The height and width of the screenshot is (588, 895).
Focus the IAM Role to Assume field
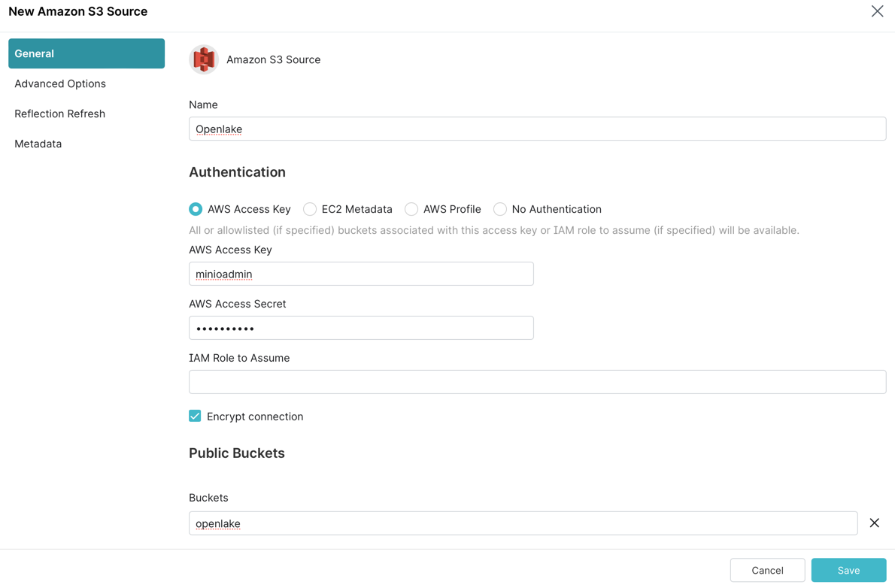(x=537, y=382)
